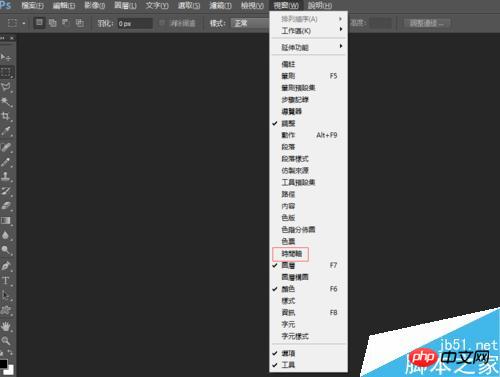Open the 濾鏡(T) Filter menu

pyautogui.click(x=220, y=5)
